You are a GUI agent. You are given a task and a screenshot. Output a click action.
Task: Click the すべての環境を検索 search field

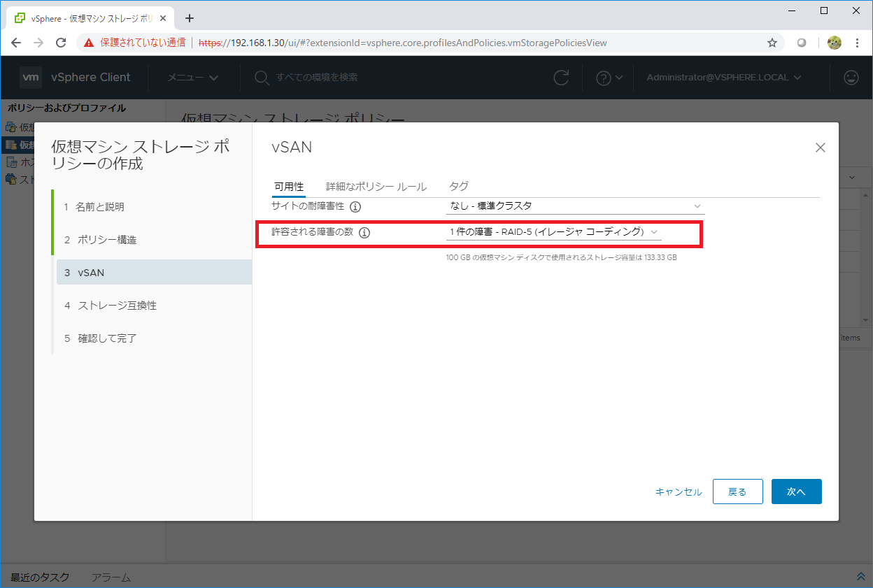click(x=316, y=78)
